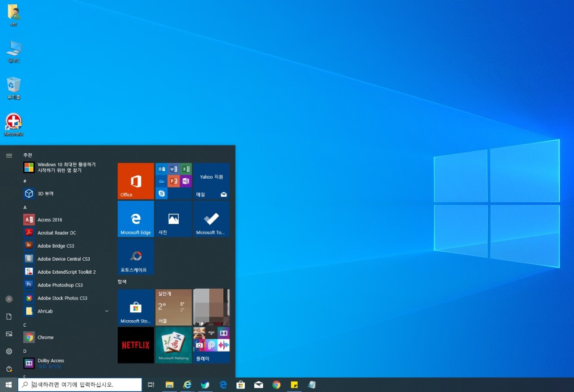Launch Adobe Stock Photos CS3
The width and height of the screenshot is (574, 392).
(66, 298)
